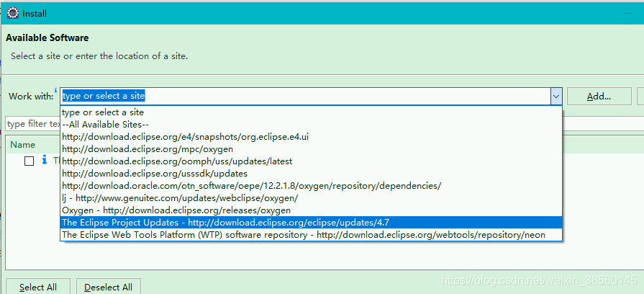The image size is (644, 294).
Task: Click the 'Work with:' label
Action: (x=31, y=97)
